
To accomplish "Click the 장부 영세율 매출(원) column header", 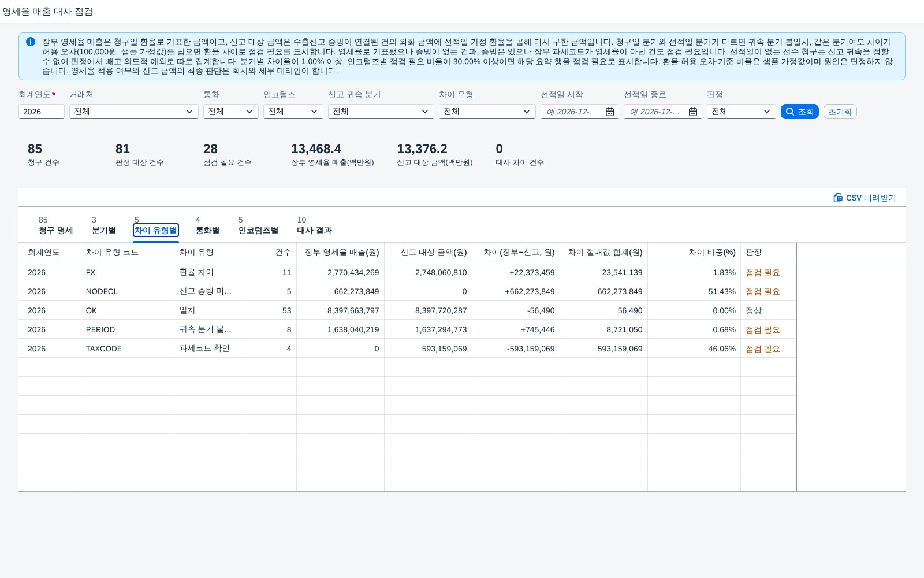I will click(341, 253).
